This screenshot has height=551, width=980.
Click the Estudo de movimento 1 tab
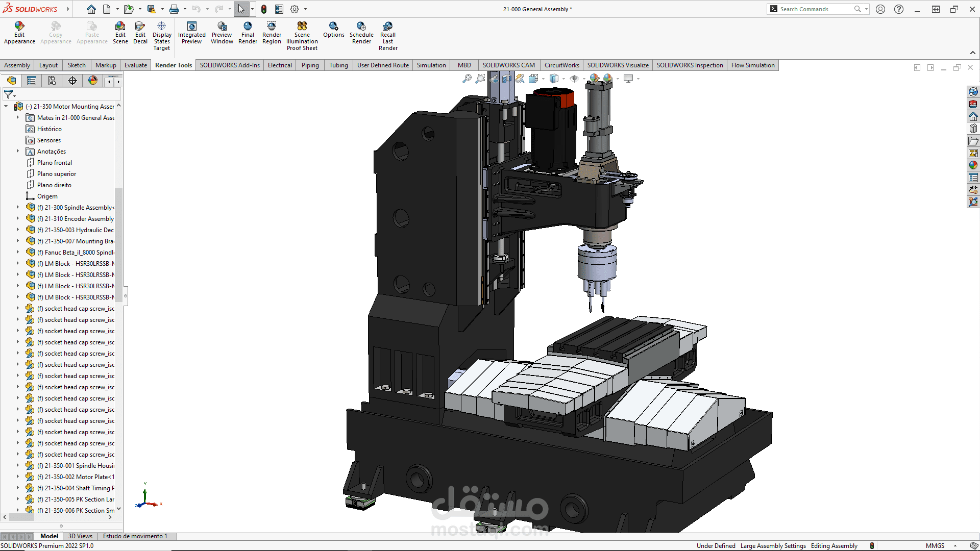click(135, 536)
